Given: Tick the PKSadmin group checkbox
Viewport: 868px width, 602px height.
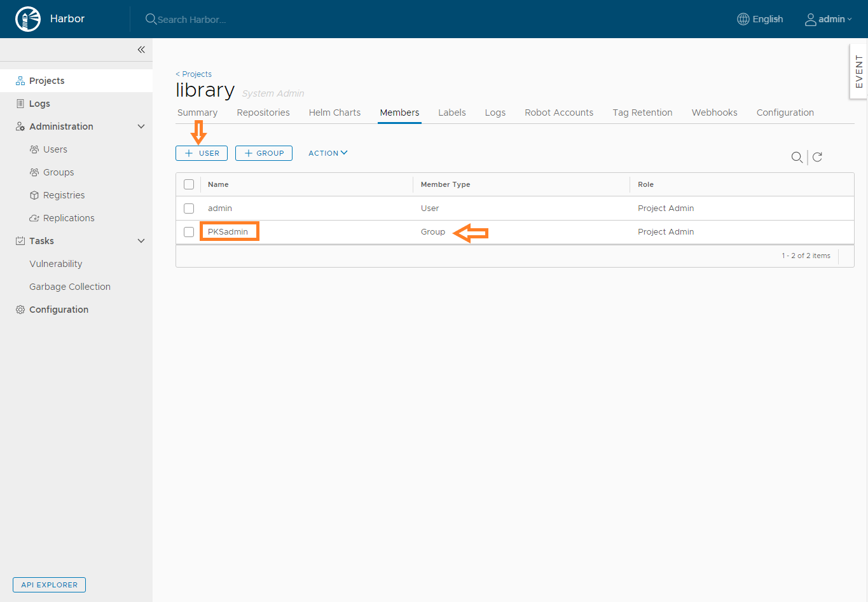Looking at the screenshot, I should coord(189,232).
